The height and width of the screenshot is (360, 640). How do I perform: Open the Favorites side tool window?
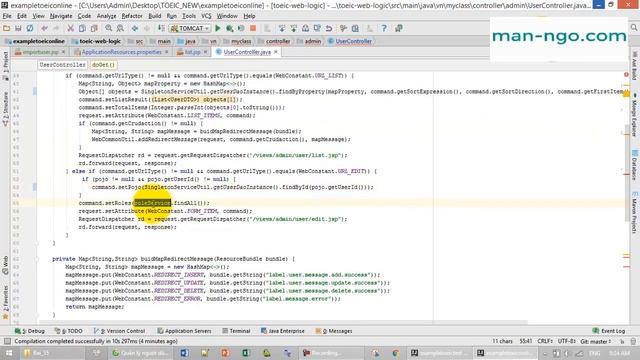click(x=5, y=302)
